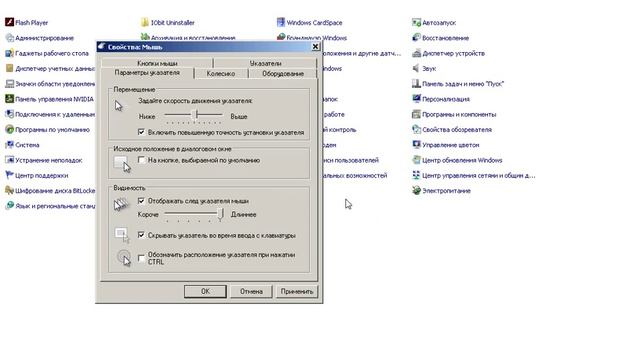This screenshot has height=360, width=640.
Task: Toggle Включить повышенную точность установки указателя
Action: coord(141,132)
